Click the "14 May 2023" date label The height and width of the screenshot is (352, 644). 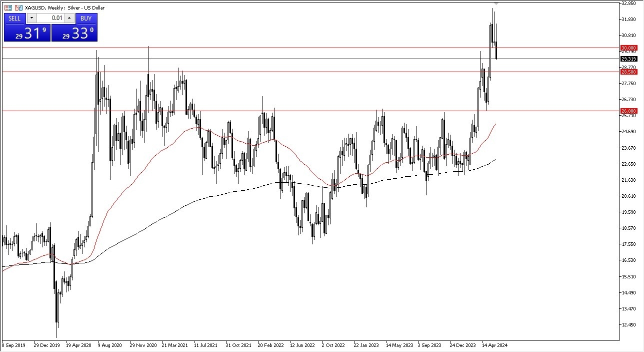399,345
